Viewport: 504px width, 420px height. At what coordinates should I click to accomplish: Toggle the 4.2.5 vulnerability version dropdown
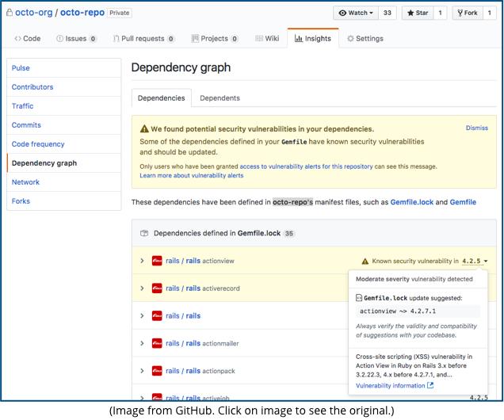[475, 261]
